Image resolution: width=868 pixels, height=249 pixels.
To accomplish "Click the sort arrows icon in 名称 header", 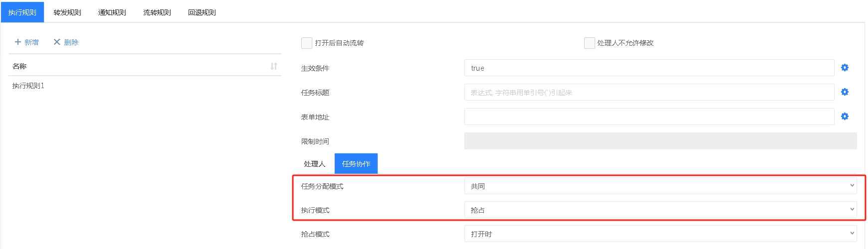I will tap(274, 66).
